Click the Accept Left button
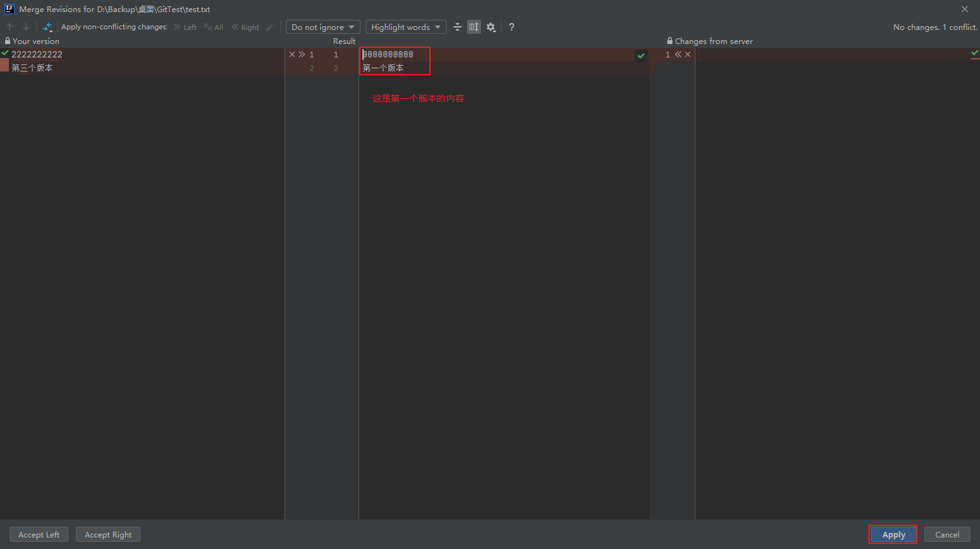 [39, 534]
